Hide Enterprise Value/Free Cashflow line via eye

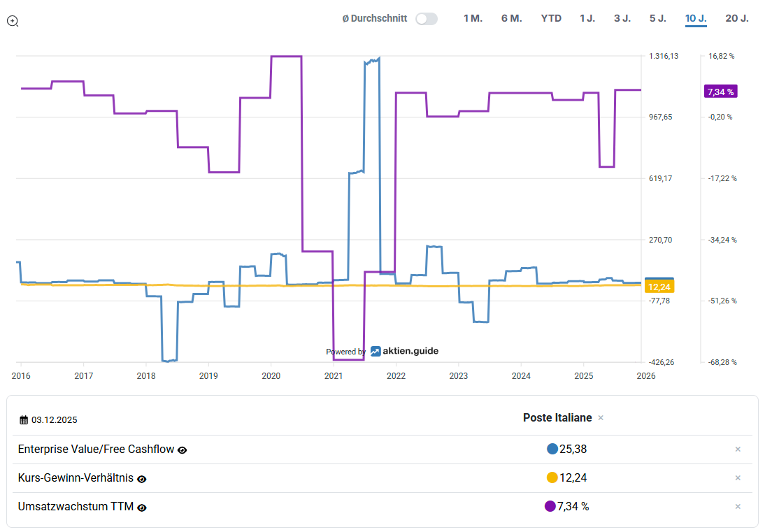point(183,450)
